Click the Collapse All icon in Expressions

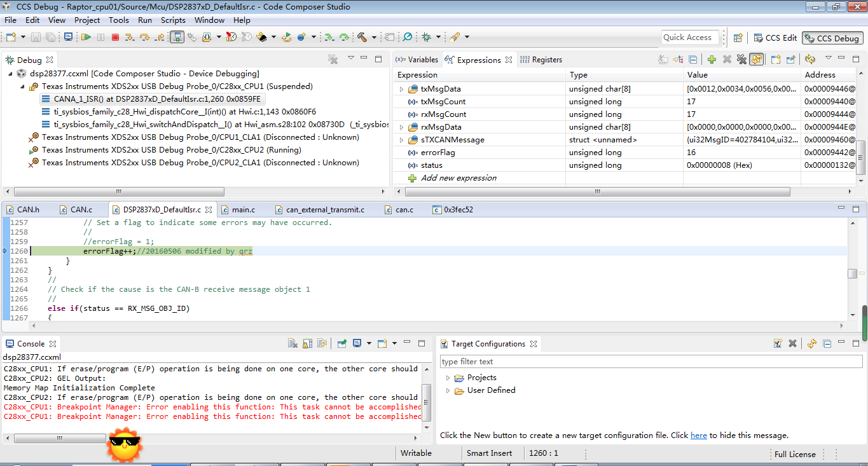[693, 60]
